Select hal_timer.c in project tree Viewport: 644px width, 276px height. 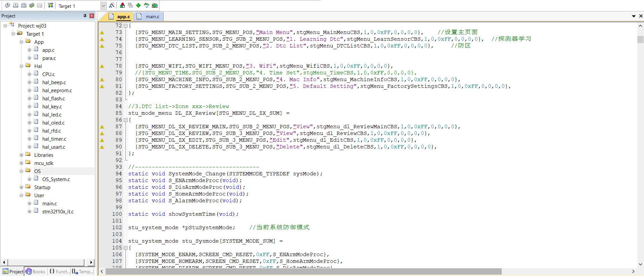(54, 139)
